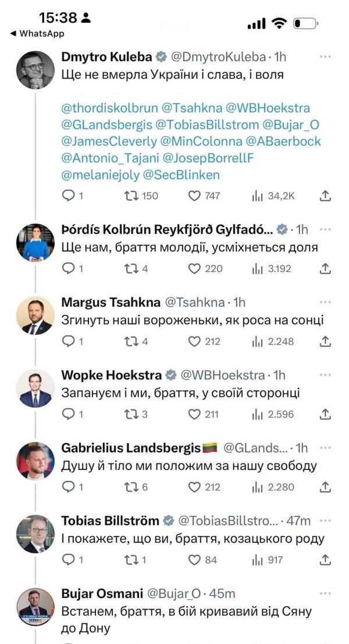Open Gabrielius Landsbergis's profile picture
349x644 pixels.
35,461
